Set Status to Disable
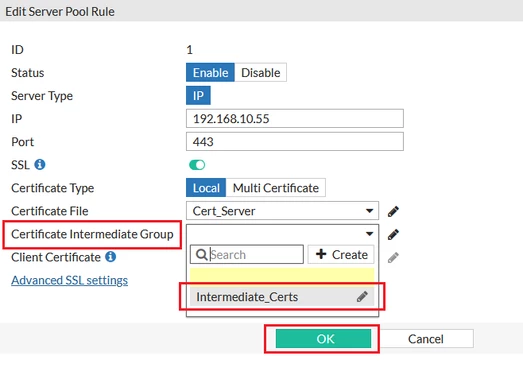This screenshot has height=371, width=523. pyautogui.click(x=260, y=72)
